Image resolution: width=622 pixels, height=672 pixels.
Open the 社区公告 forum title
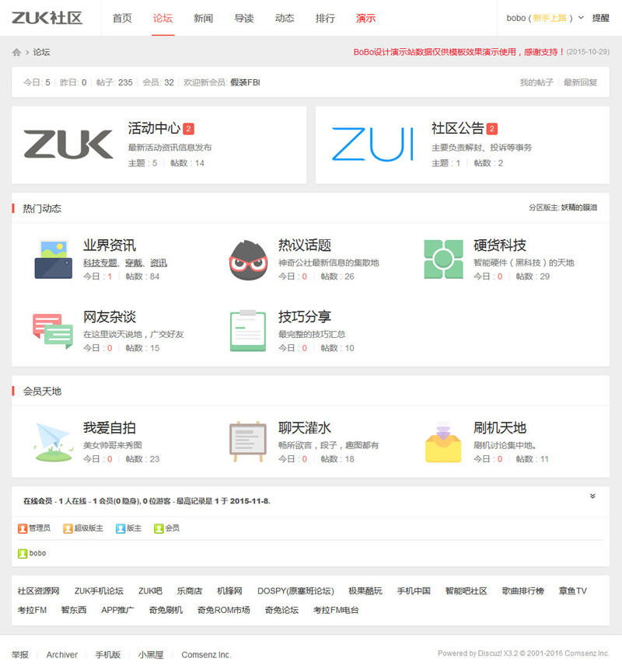(458, 128)
